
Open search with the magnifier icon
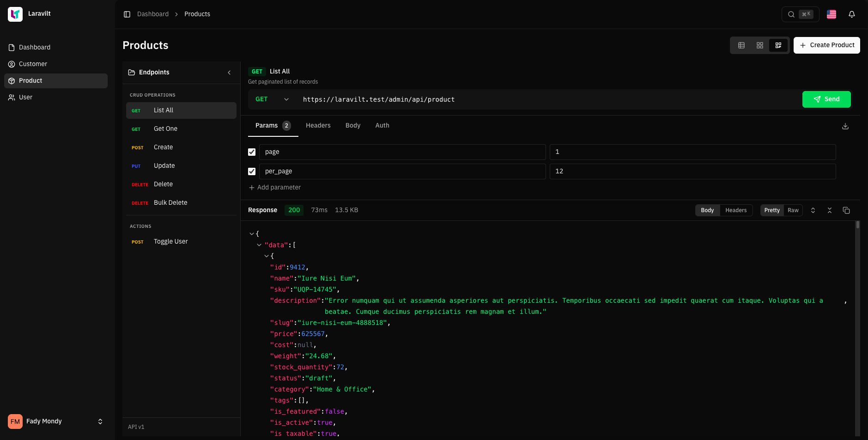point(791,14)
